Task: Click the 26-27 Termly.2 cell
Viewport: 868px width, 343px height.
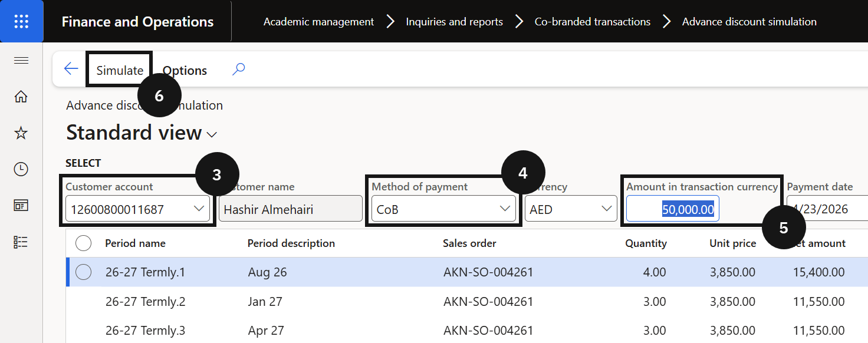Action: 145,302
